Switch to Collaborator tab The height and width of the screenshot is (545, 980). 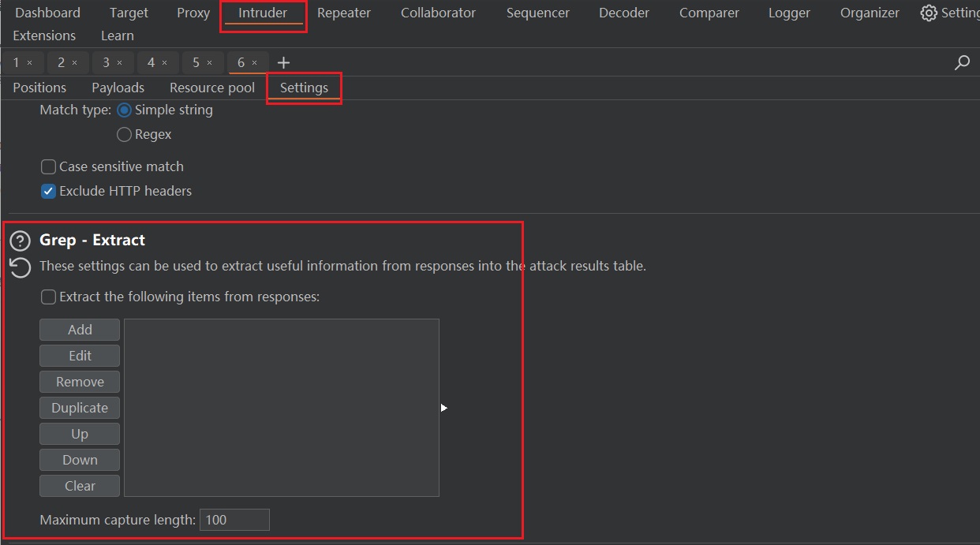click(x=438, y=13)
